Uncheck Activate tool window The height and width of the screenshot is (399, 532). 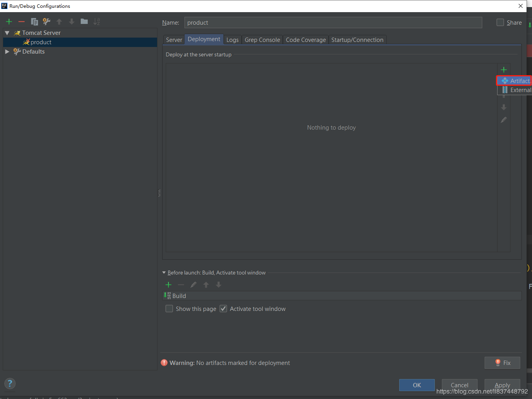click(x=223, y=309)
